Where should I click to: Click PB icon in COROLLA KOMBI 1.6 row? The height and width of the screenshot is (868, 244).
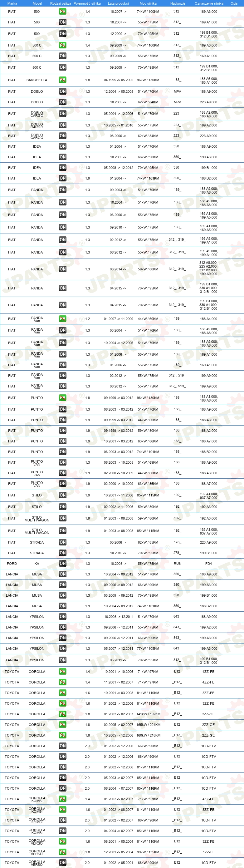[63, 809]
